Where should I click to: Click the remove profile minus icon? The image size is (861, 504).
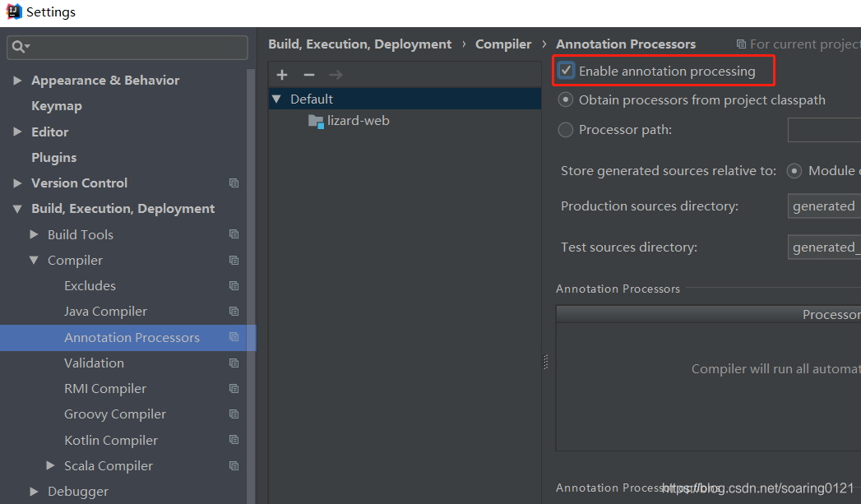[309, 75]
